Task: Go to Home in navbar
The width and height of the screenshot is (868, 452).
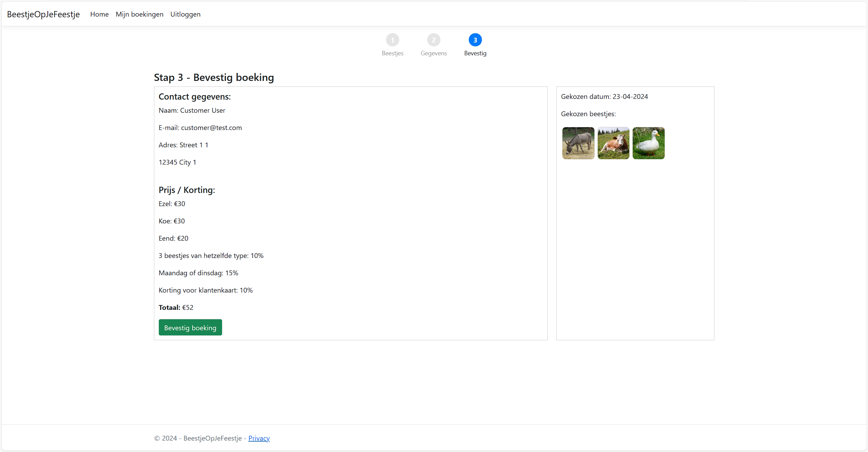Action: tap(99, 14)
